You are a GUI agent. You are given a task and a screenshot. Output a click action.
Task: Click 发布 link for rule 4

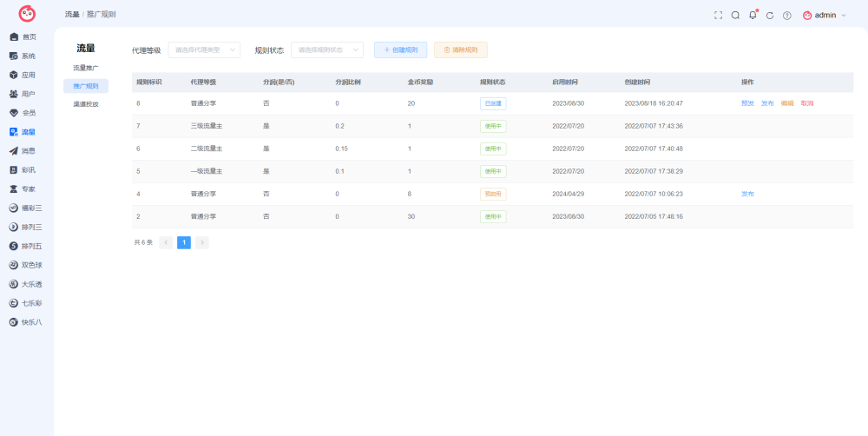(747, 194)
